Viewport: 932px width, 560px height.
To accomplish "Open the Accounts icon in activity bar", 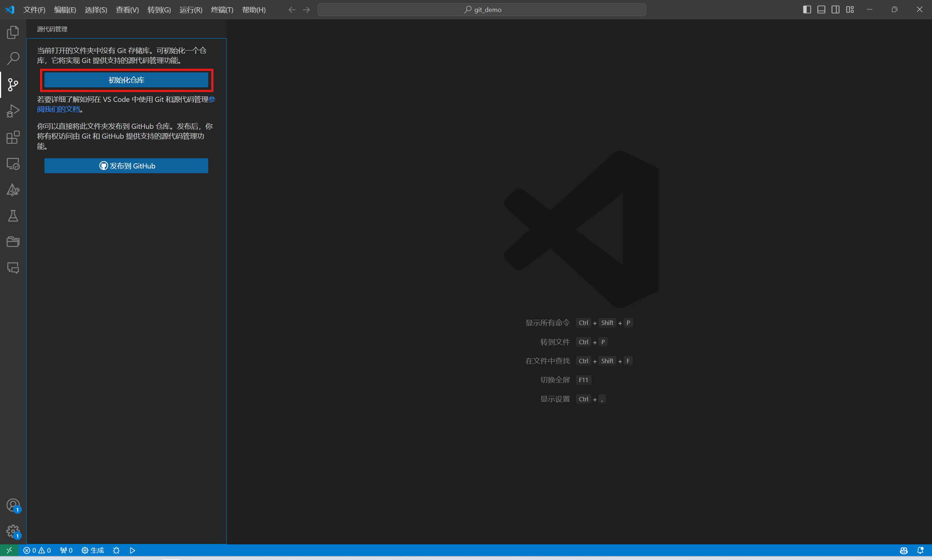I will tap(13, 505).
